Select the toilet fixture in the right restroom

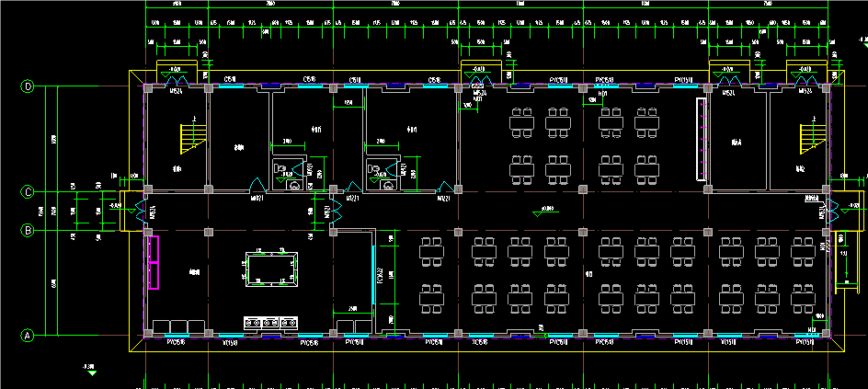[x=375, y=167]
